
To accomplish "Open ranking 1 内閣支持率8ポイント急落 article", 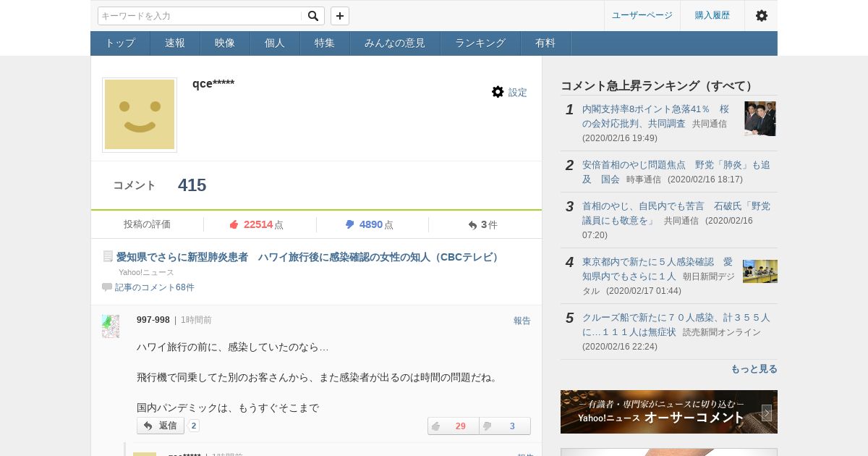I will tap(655, 116).
